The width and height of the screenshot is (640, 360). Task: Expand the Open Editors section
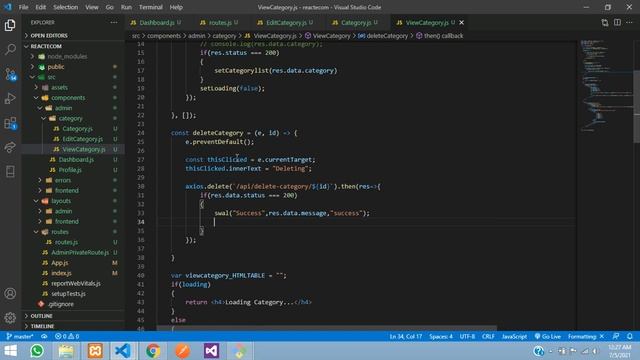tap(73, 36)
